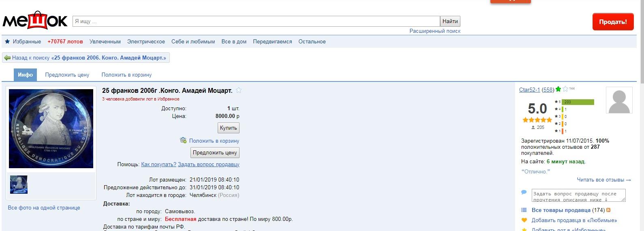Click the basket icon near Положить в корзину
The width and height of the screenshot is (644, 231).
(183, 141)
